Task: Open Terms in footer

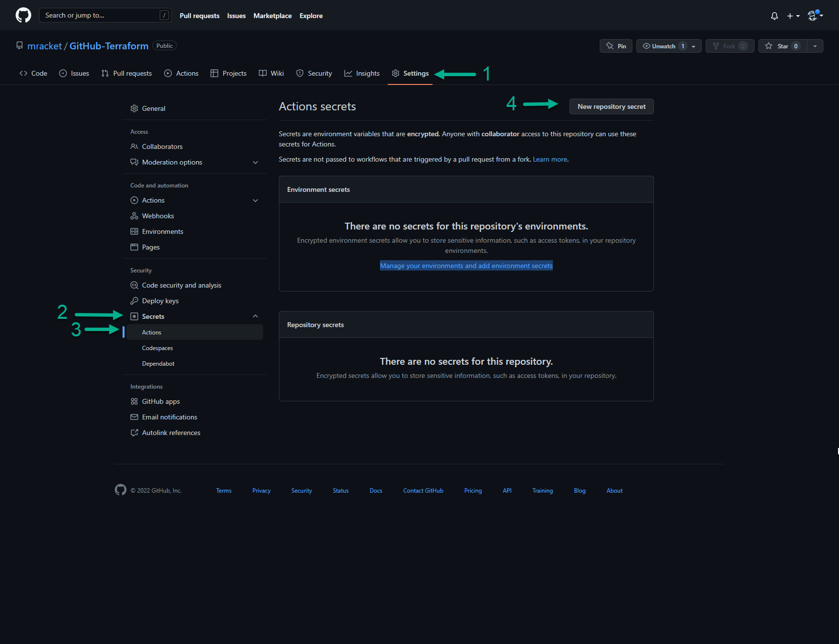Action: coord(224,491)
